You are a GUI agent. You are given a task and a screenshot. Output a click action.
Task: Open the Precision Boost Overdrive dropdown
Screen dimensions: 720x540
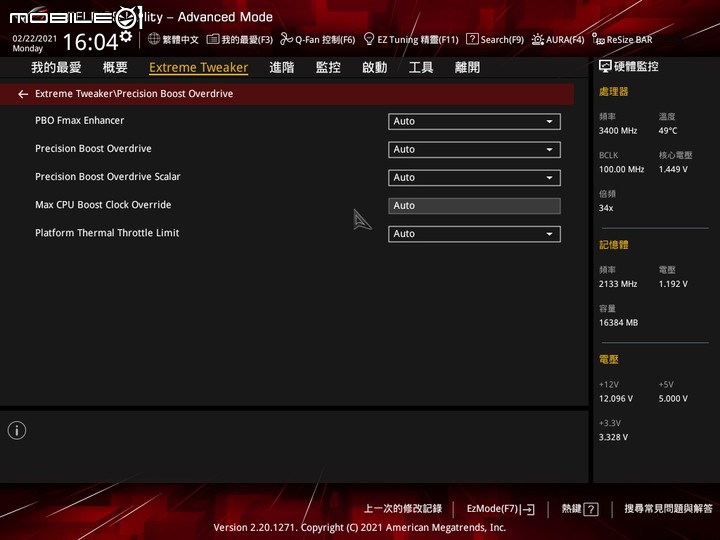[x=474, y=149]
